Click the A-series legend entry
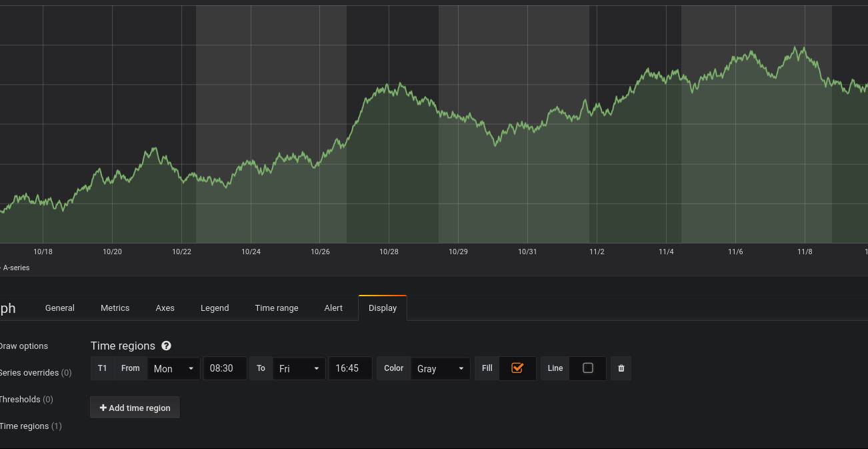The image size is (868, 449). click(16, 268)
